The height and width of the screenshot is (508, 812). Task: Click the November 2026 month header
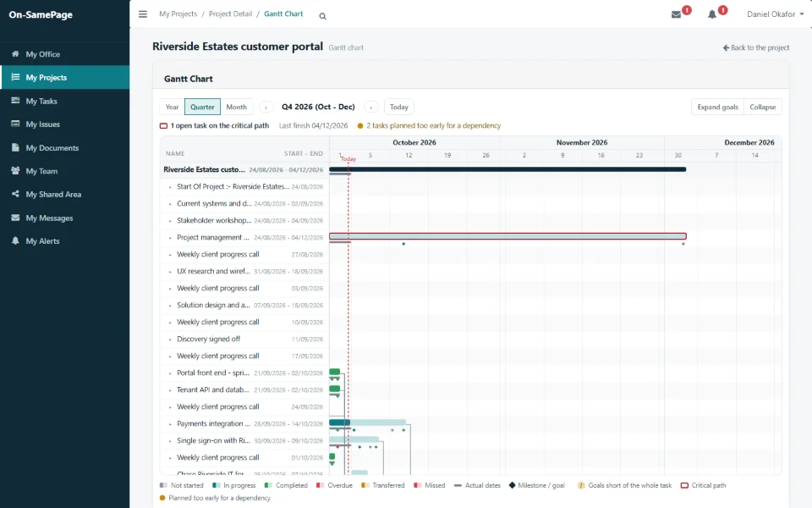582,142
